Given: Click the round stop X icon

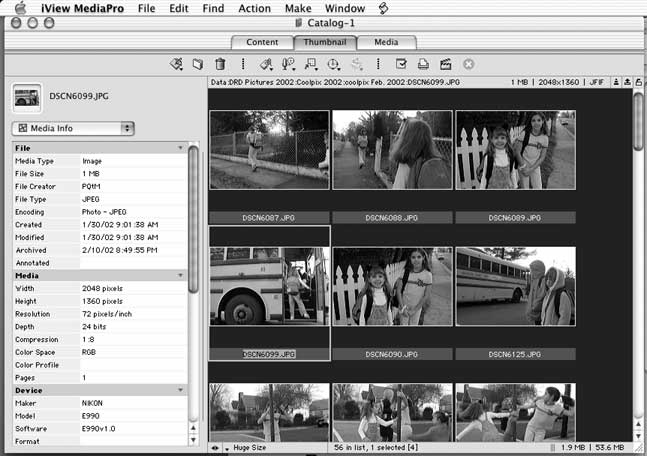Looking at the screenshot, I should pyautogui.click(x=468, y=64).
